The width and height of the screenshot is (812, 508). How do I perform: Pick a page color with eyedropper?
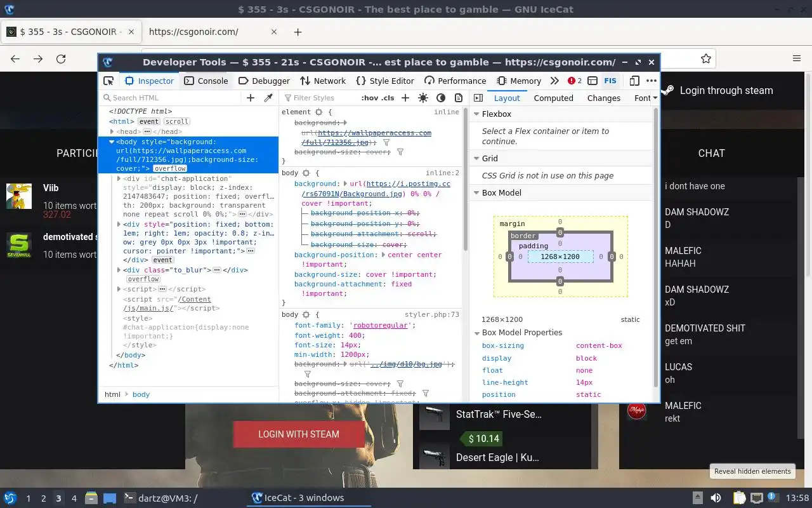pyautogui.click(x=268, y=98)
